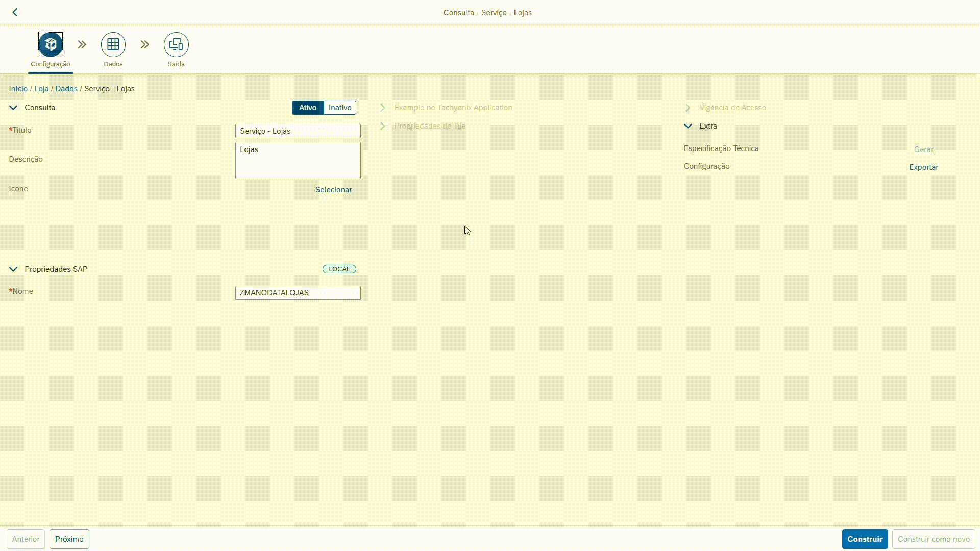
Task: Open the Saída output step icon
Action: [176, 45]
